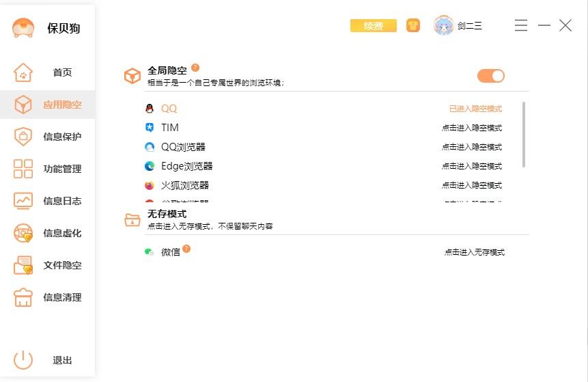Click the QQ penguin icon
Screen dimensions: 588x382
click(150, 109)
